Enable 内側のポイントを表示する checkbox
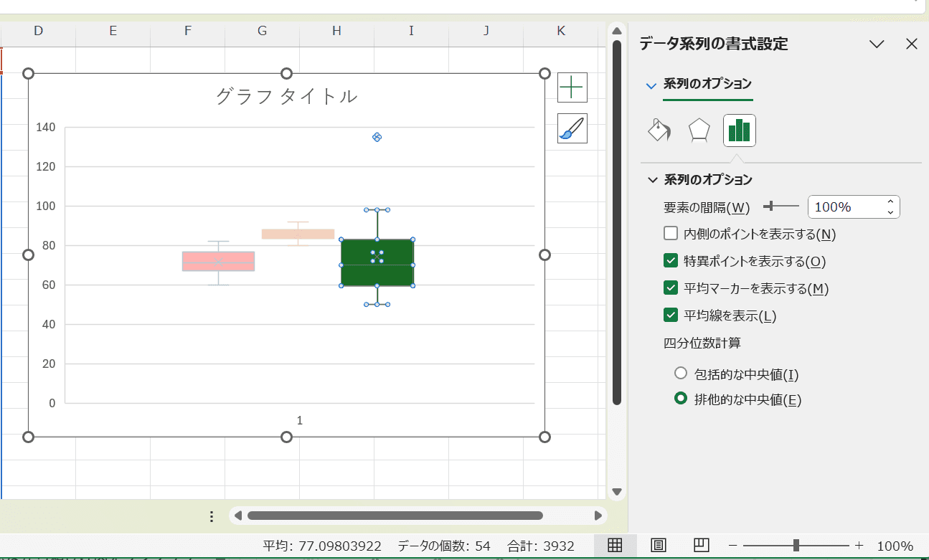This screenshot has width=929, height=560. coord(671,234)
